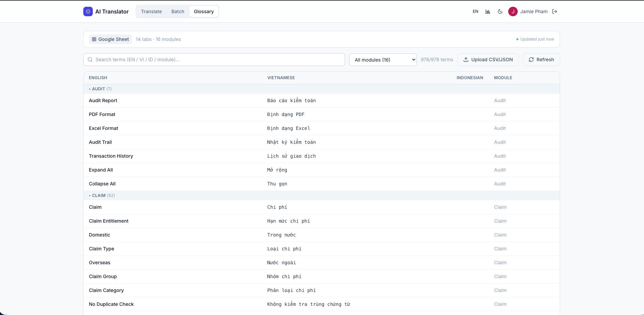This screenshot has width=644, height=315.
Task: Click Vietnamese translation 'Lịch sử giao dịch'
Action: tap(292, 156)
